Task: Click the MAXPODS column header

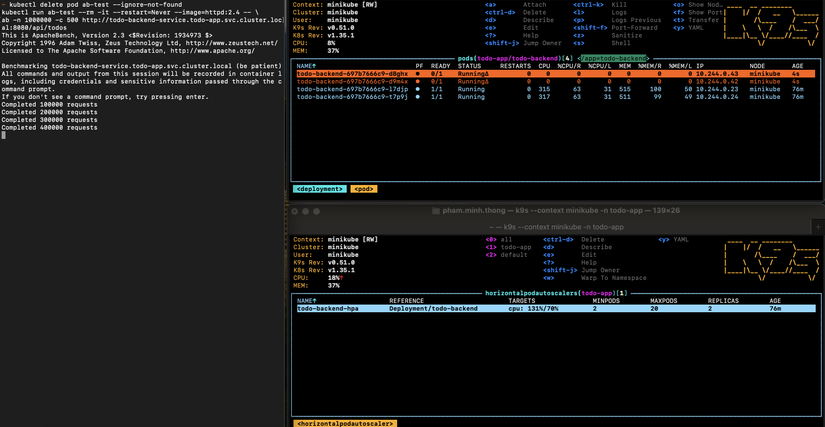Action: [x=664, y=301]
